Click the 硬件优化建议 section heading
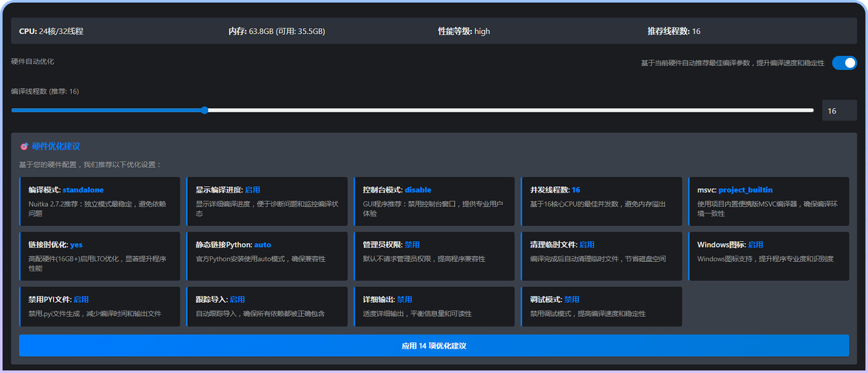 [56, 147]
